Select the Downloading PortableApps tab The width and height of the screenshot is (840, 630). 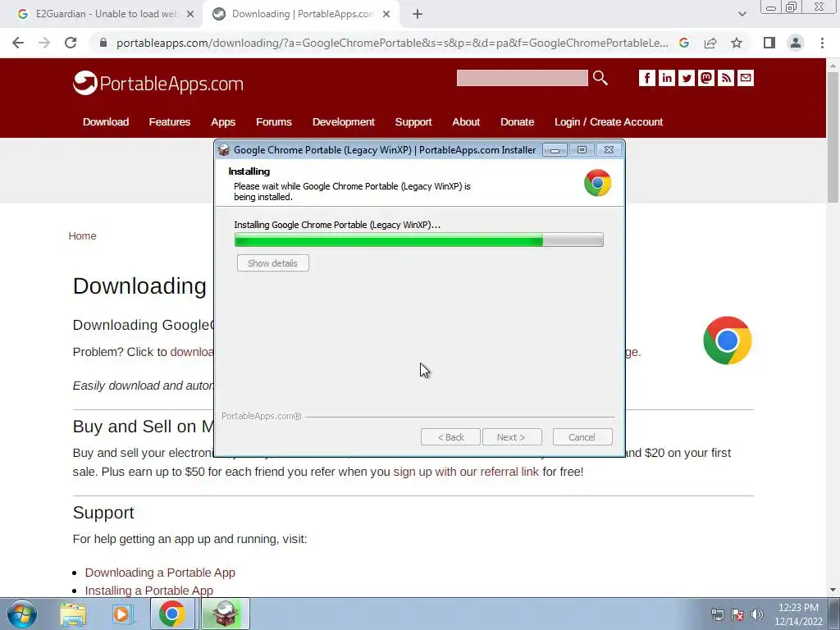[303, 14]
